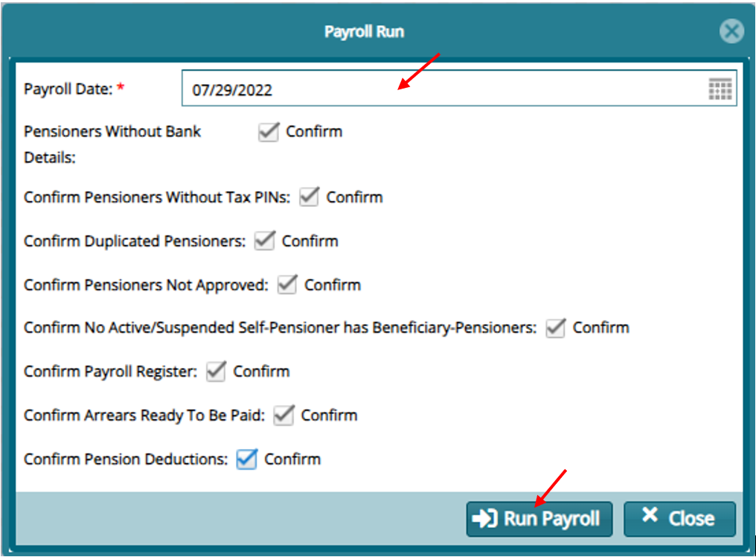The height and width of the screenshot is (557, 756).
Task: Click the Payroll Date label text
Action: click(68, 89)
